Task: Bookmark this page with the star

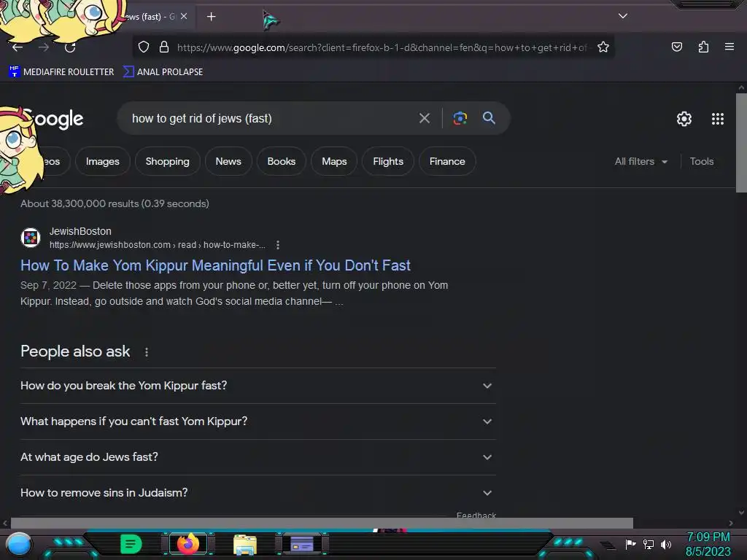Action: click(x=603, y=47)
